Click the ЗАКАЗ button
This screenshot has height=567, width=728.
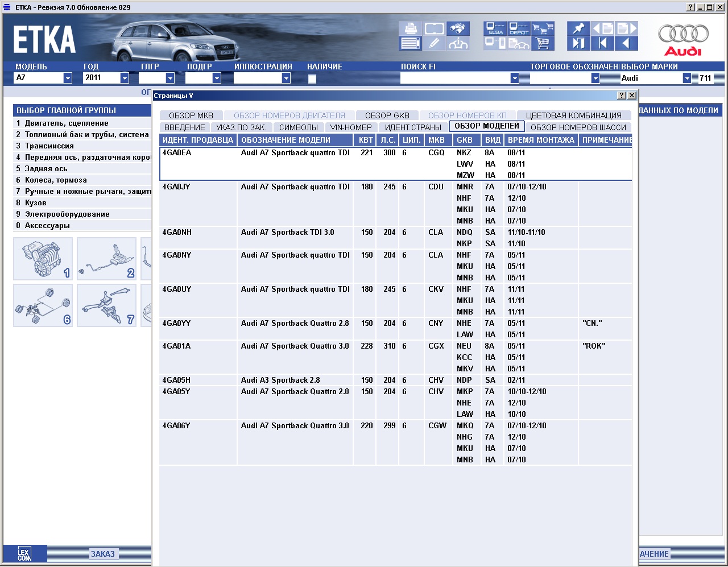click(x=103, y=554)
